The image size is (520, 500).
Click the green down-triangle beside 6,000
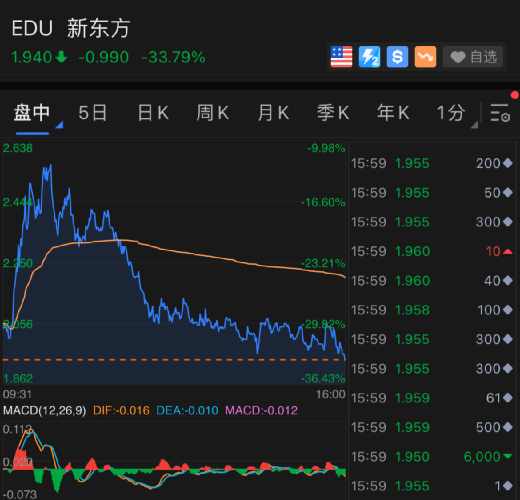click(508, 456)
